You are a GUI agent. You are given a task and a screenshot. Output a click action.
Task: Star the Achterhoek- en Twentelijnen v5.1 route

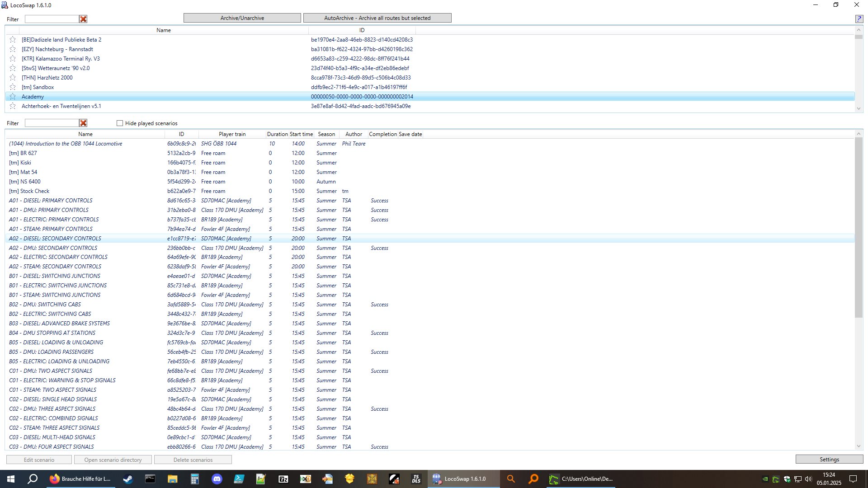pyautogui.click(x=13, y=106)
